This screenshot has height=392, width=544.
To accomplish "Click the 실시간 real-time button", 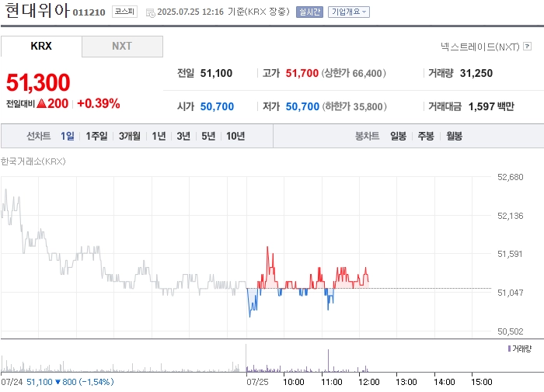I will (309, 12).
